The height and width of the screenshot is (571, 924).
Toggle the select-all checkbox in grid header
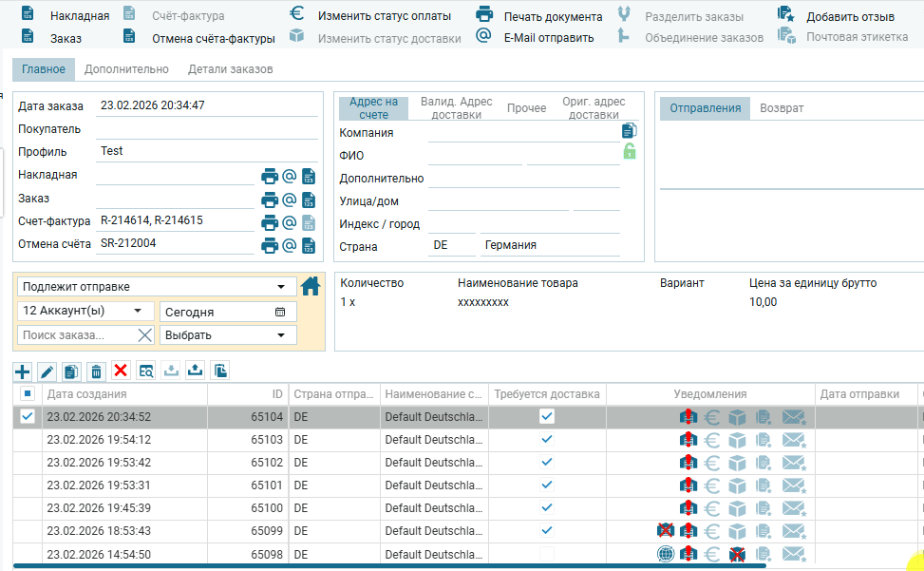click(x=28, y=393)
